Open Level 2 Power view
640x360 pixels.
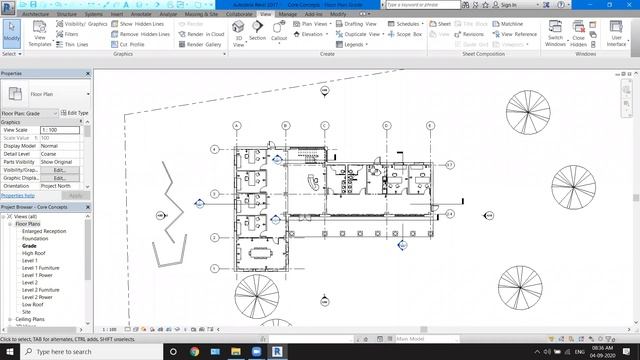(37, 297)
